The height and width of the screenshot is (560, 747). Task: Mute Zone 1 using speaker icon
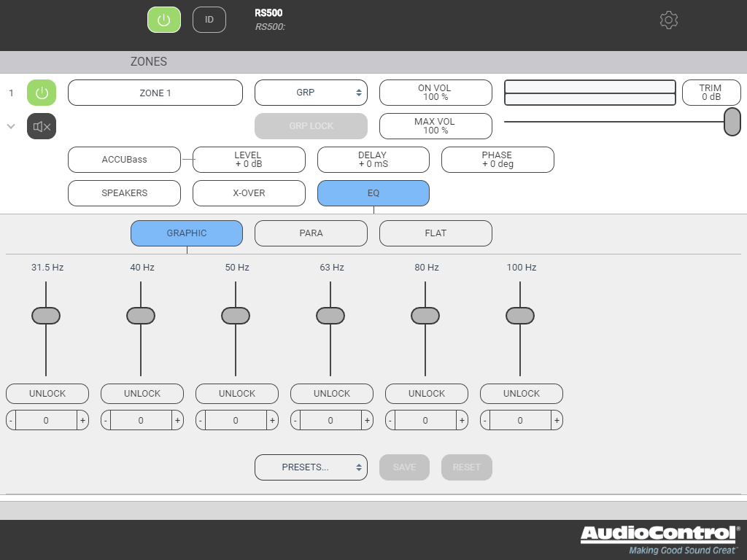pos(42,126)
